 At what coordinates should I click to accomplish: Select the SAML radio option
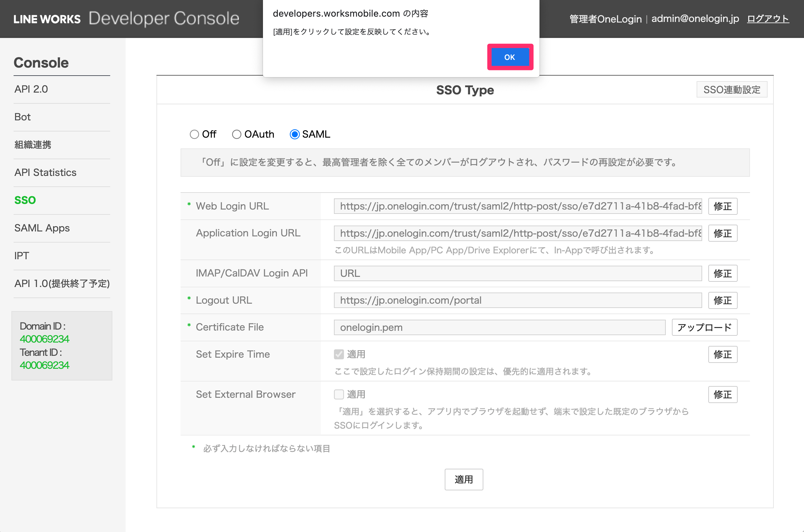(294, 134)
